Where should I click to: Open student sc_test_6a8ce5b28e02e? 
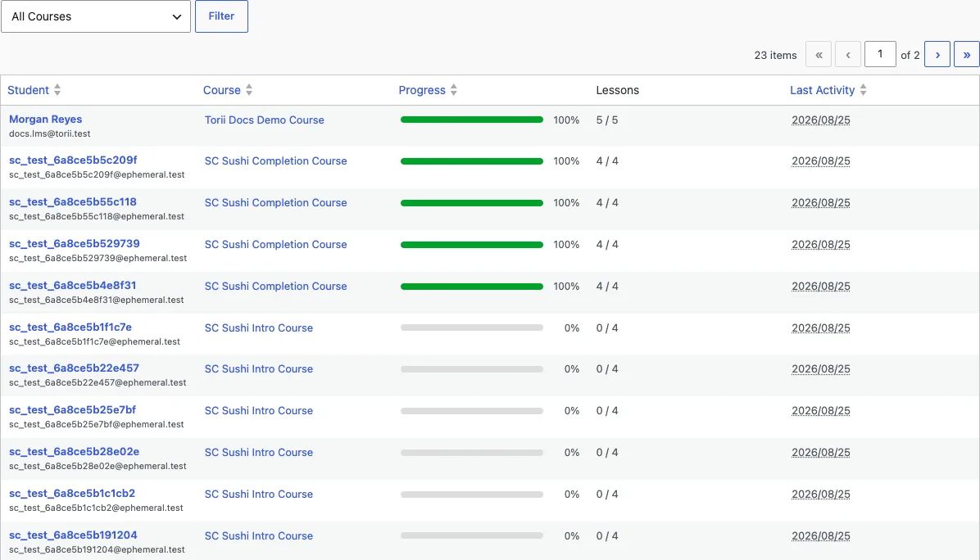coord(75,452)
